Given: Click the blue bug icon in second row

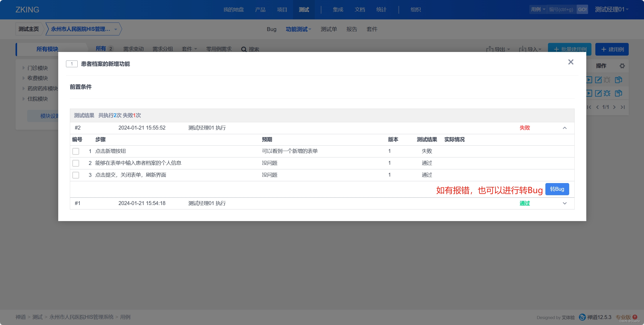Looking at the screenshot, I should click(607, 93).
